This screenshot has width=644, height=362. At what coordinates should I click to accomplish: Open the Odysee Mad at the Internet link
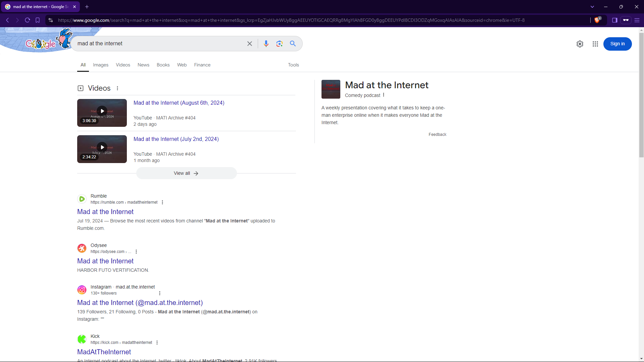[105, 261]
